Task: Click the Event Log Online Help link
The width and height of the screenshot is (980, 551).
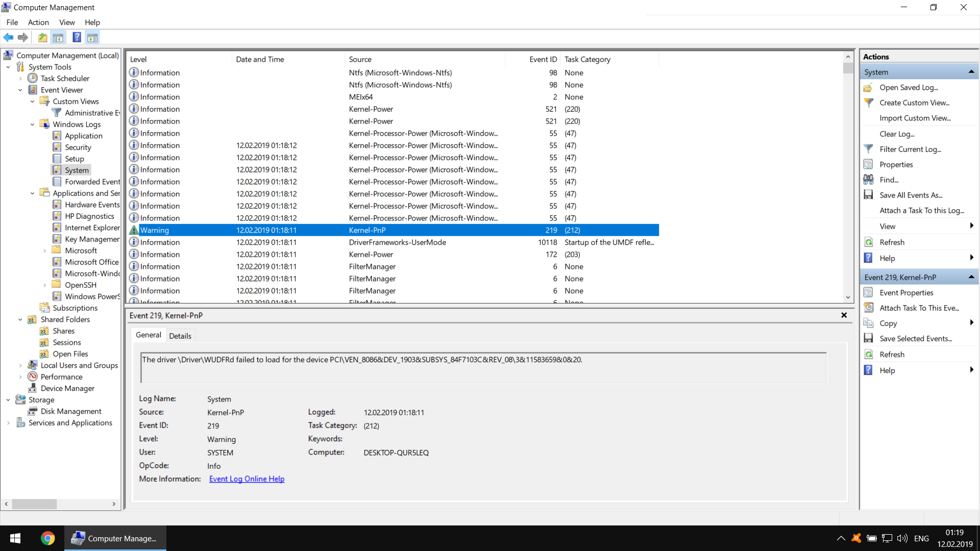Action: 247,479
